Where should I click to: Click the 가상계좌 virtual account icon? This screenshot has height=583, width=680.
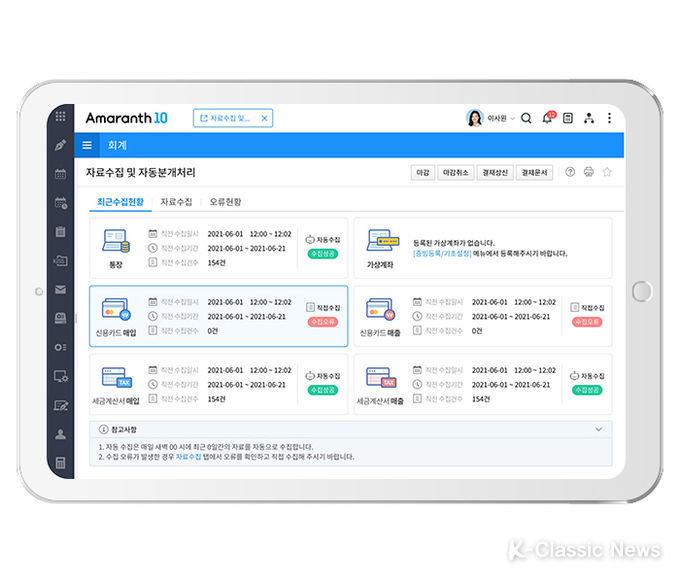(382, 240)
